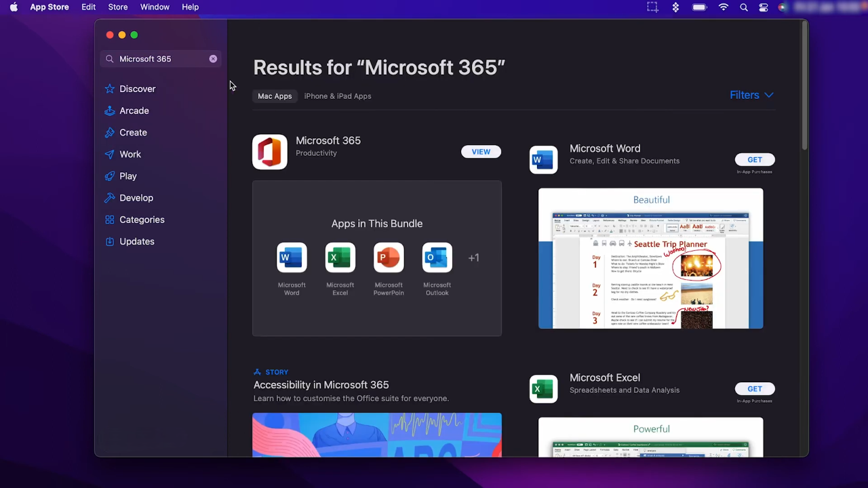The width and height of the screenshot is (868, 488).
Task: Open the Create section
Action: 133,132
